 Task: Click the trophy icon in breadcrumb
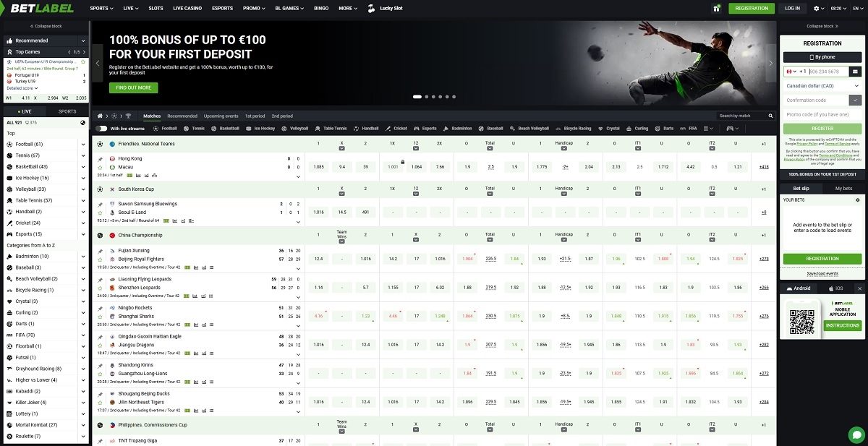129,116
